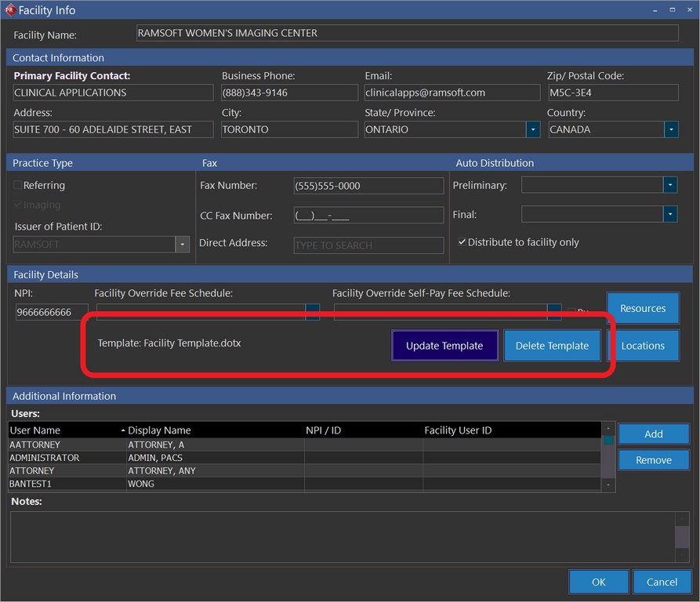Open the Resources button
This screenshot has width=700, height=602.
(x=643, y=308)
